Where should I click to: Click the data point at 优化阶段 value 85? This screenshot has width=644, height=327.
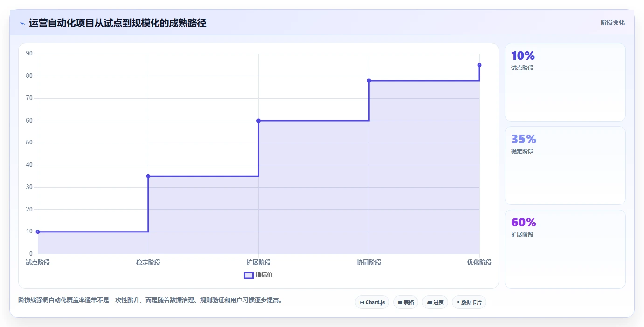tap(479, 65)
